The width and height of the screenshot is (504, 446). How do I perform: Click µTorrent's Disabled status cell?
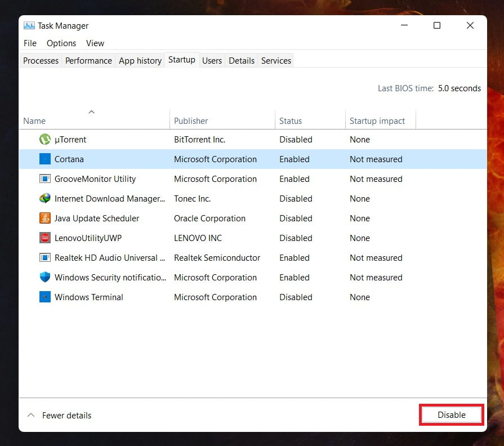pos(296,140)
